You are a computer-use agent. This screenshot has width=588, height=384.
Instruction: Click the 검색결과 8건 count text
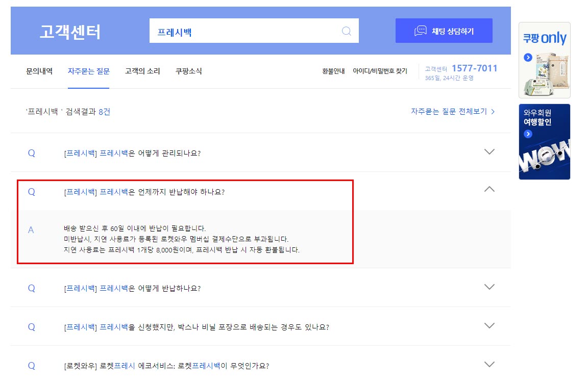point(88,112)
